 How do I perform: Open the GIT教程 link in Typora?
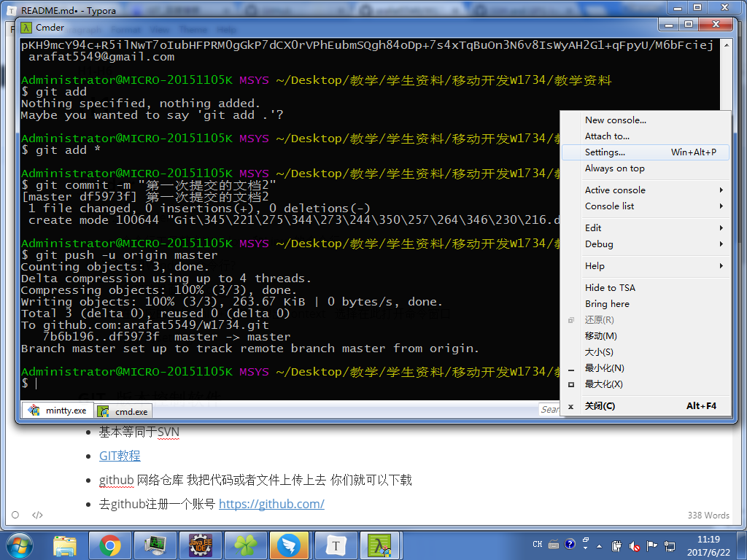coord(120,456)
